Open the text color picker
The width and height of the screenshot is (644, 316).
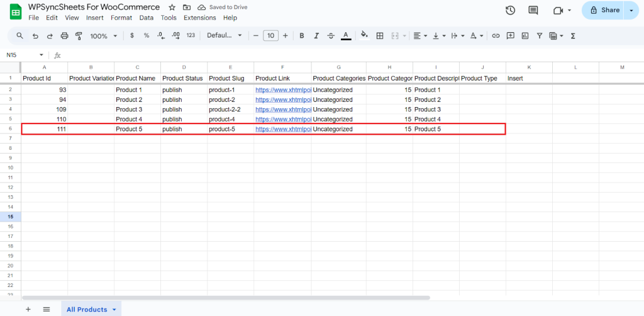pos(347,36)
